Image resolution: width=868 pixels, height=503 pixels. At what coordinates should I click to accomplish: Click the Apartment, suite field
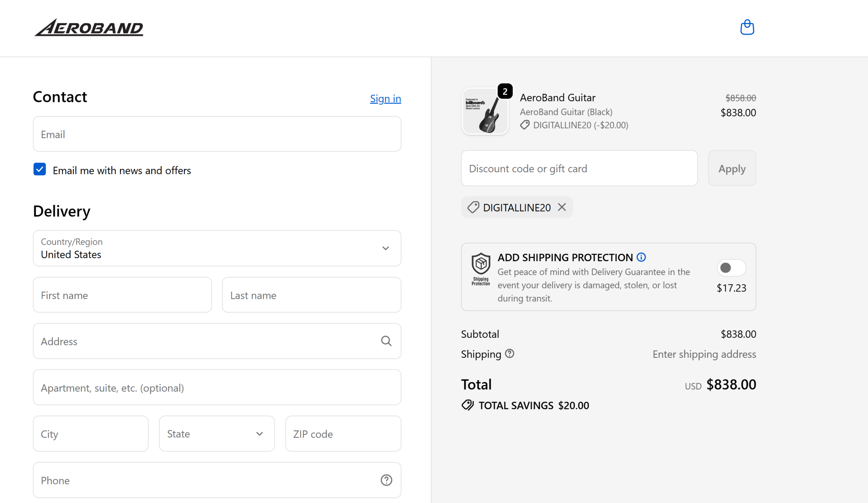point(217,387)
